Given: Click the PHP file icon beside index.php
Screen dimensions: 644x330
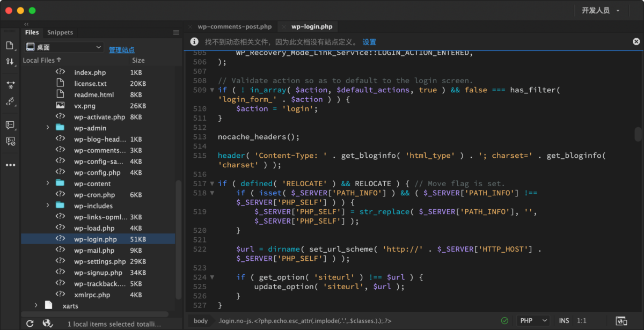Looking at the screenshot, I should coord(61,72).
